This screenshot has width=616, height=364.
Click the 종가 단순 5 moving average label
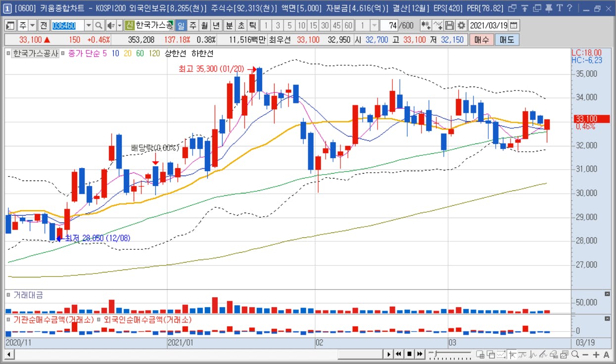point(87,53)
